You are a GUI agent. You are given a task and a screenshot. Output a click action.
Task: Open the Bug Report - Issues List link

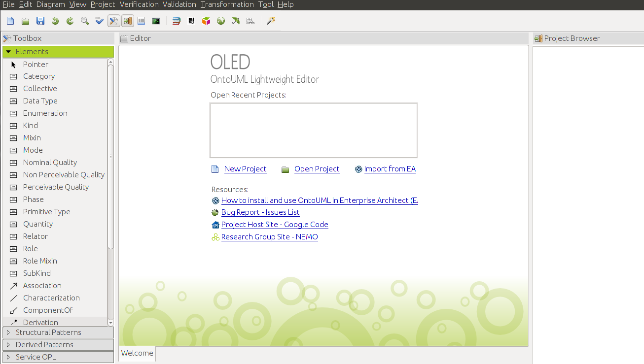(260, 212)
